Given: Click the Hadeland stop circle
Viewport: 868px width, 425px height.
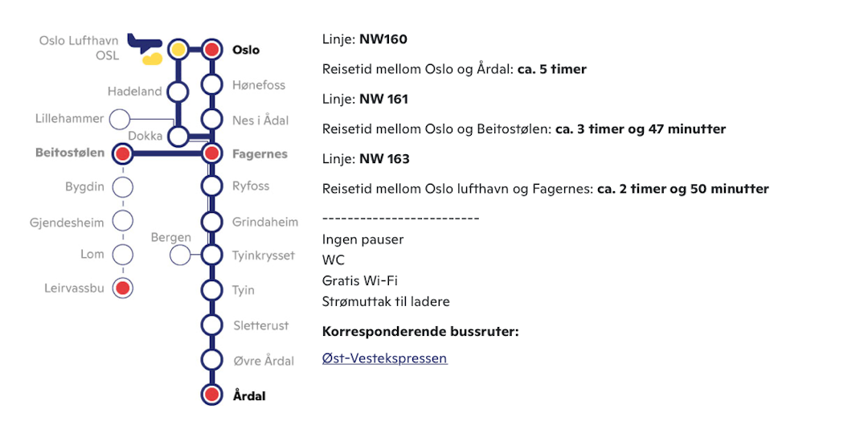Looking at the screenshot, I should pyautogui.click(x=178, y=92).
